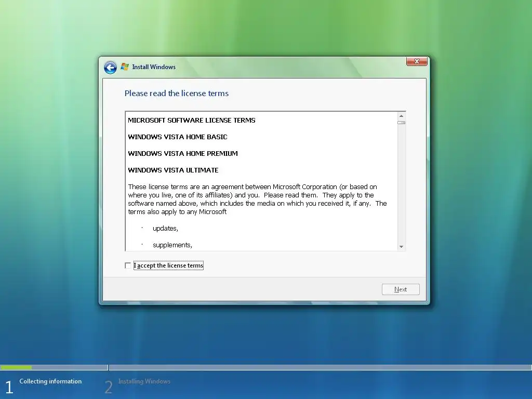Screen dimensions: 532x399
Task: Click 'WINDOWS VISTA HOME BASIC' line
Action: 178,137
